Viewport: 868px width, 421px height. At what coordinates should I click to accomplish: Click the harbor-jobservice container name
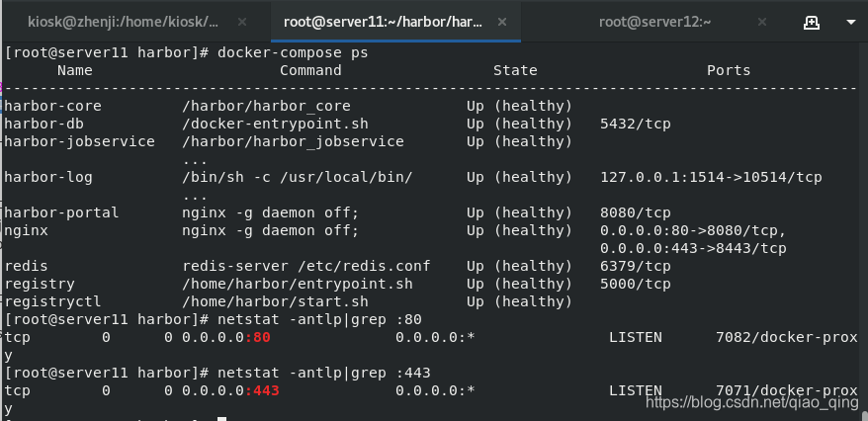tap(79, 141)
